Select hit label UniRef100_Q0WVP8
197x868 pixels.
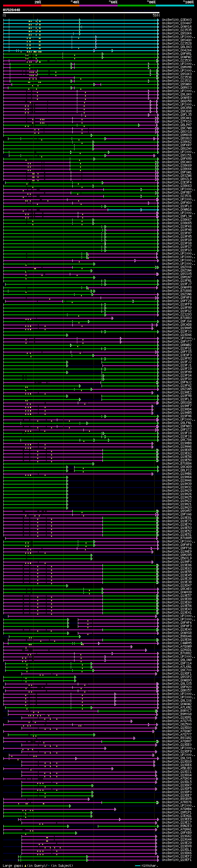point(177,287)
